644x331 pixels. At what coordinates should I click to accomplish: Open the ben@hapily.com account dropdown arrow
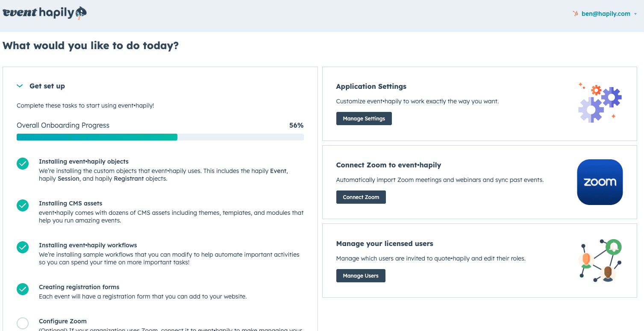pyautogui.click(x=635, y=14)
